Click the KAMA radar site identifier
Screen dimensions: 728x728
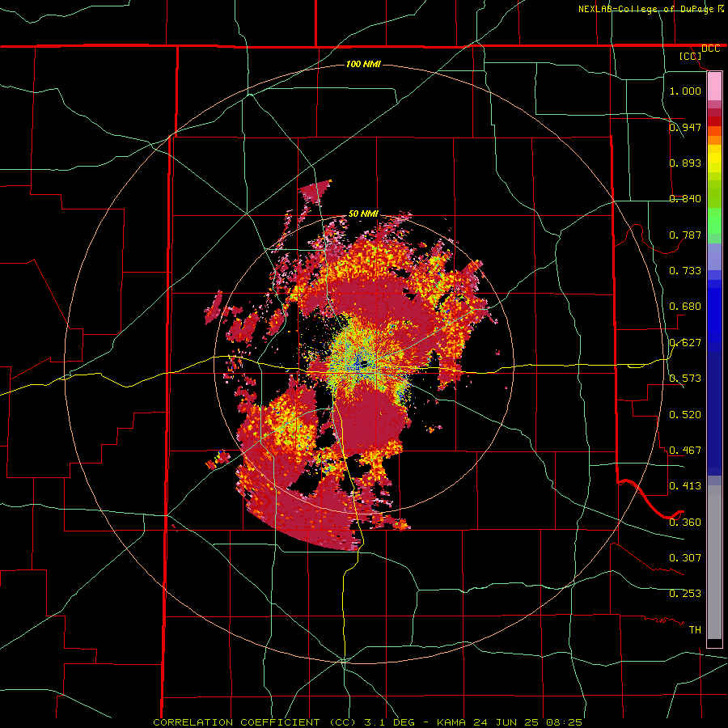click(451, 722)
